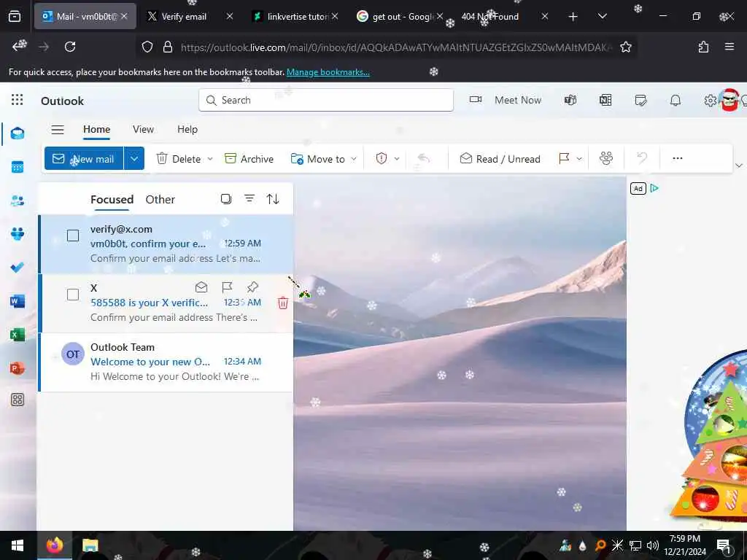The height and width of the screenshot is (560, 747).
Task: Open More apps icon in sidebar
Action: pos(18,400)
